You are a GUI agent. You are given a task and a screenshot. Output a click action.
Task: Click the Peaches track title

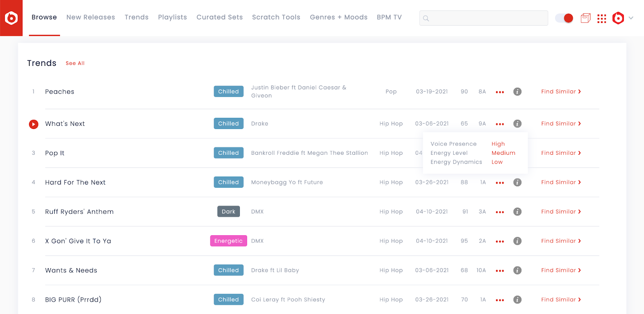[x=60, y=92]
